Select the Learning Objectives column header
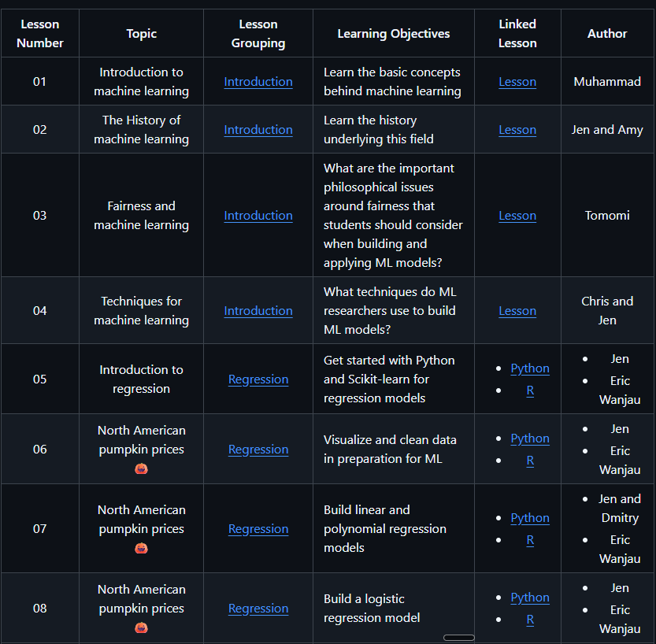Viewport: 656px width, 644px height. 394,33
